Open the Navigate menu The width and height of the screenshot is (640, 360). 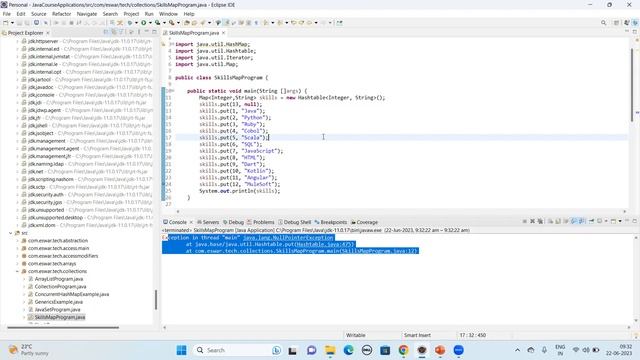point(87,14)
